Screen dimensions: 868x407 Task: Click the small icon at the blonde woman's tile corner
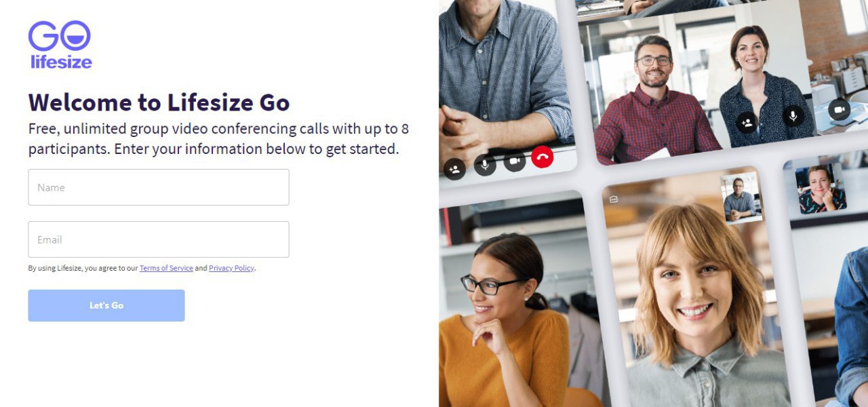(613, 199)
